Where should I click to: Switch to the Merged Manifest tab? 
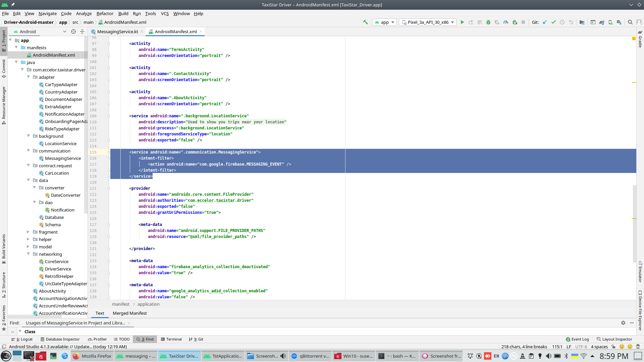pyautogui.click(x=129, y=313)
